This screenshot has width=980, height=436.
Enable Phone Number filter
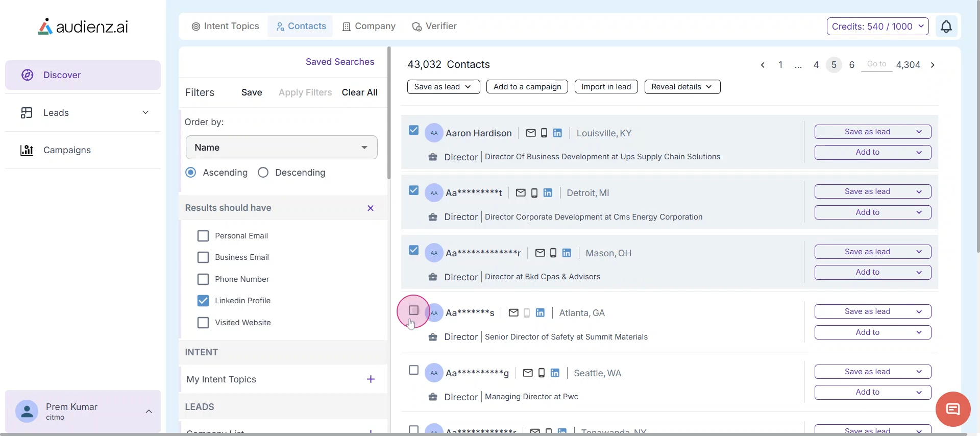(x=203, y=279)
